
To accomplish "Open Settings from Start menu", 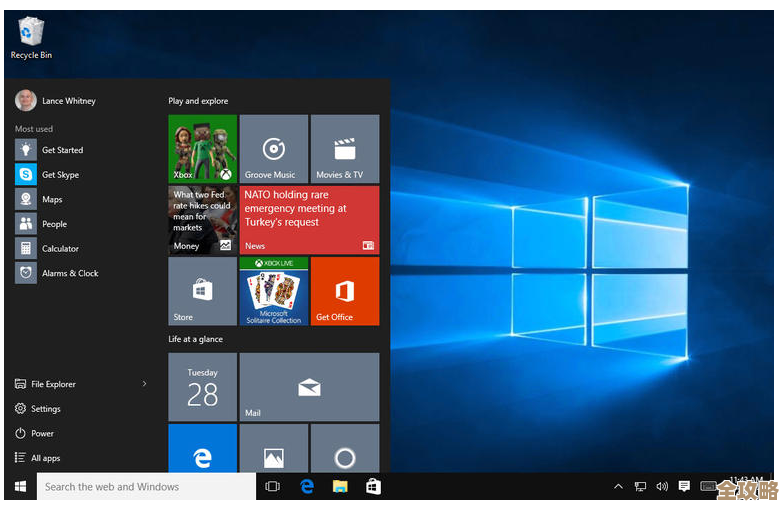I will pos(38,408).
